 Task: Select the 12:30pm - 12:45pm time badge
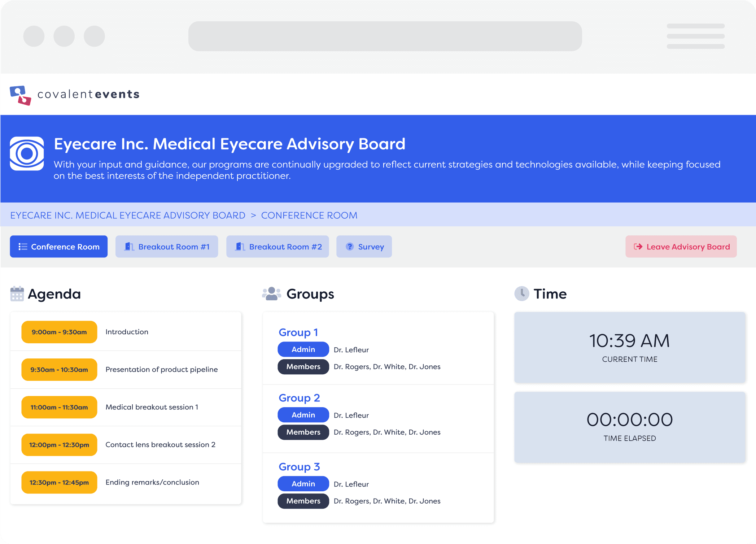click(59, 482)
